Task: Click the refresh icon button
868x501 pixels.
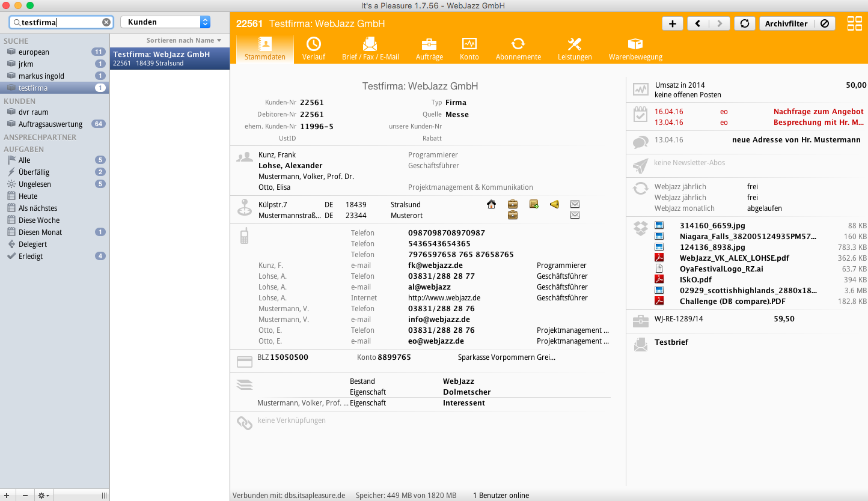Action: [x=745, y=23]
